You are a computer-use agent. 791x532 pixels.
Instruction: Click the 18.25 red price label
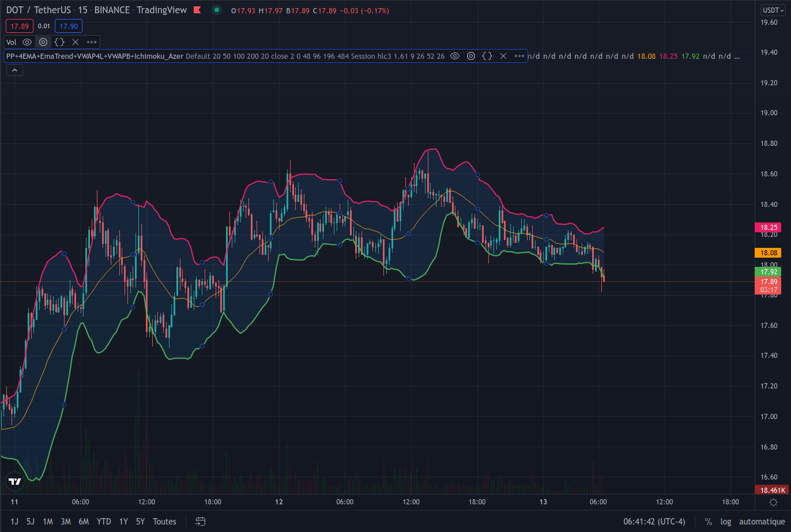769,227
